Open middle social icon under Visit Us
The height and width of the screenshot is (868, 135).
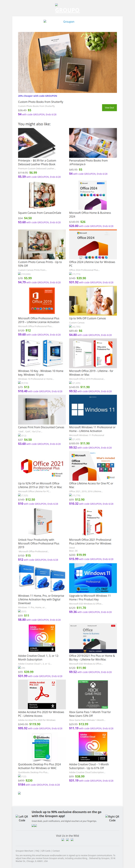pyautogui.click(x=67, y=840)
